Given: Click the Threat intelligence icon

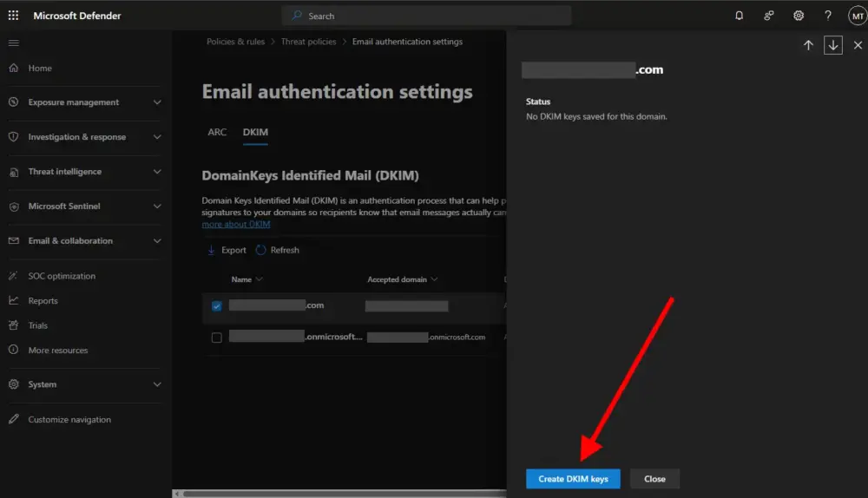Looking at the screenshot, I should click(x=14, y=172).
